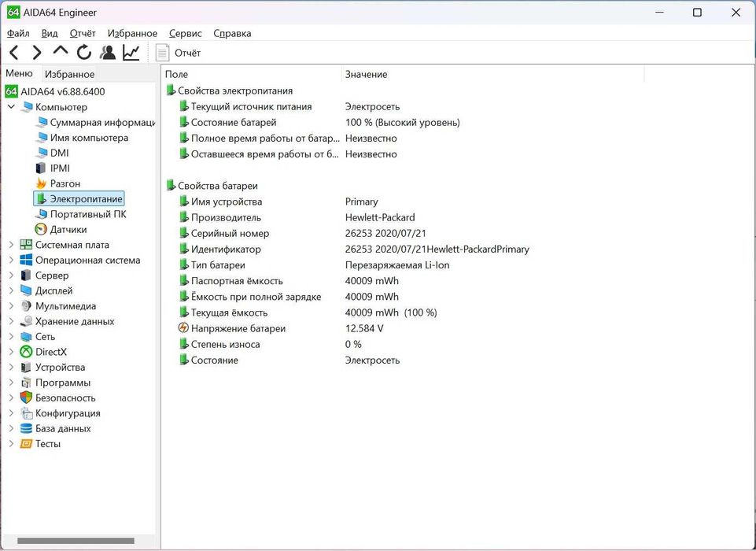Go up one level using the up arrow icon
The height and width of the screenshot is (551, 756).
click(61, 50)
